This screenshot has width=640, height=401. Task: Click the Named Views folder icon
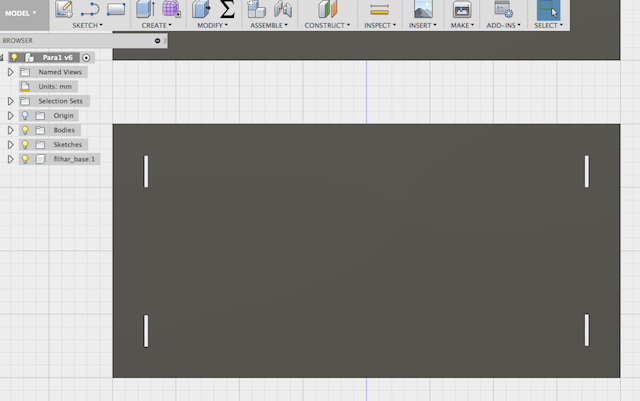(x=25, y=72)
